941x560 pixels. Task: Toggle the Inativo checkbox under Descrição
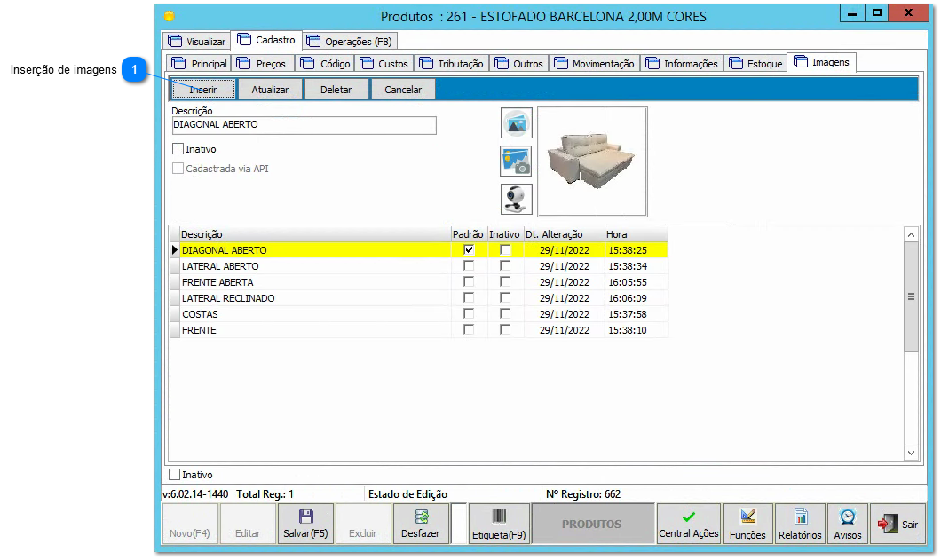pos(176,148)
